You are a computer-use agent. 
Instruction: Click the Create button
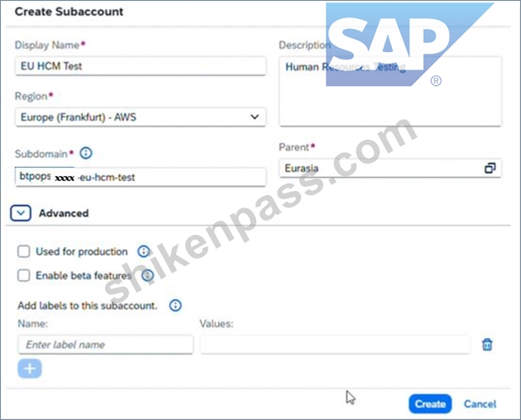click(430, 403)
